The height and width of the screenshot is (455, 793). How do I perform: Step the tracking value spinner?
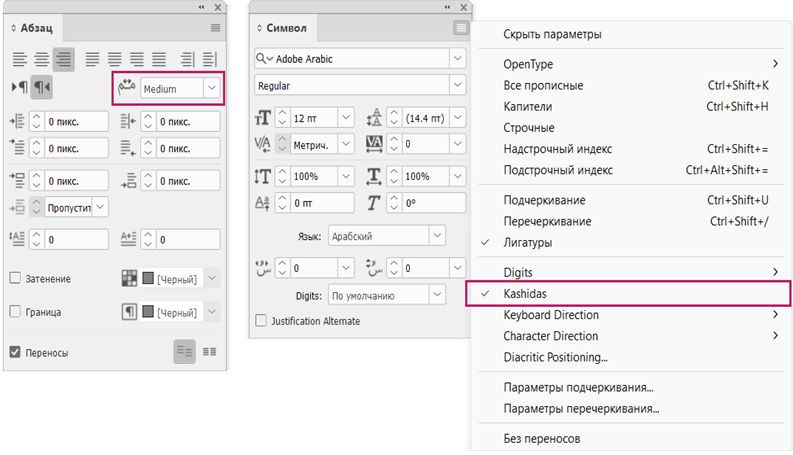pyautogui.click(x=394, y=145)
